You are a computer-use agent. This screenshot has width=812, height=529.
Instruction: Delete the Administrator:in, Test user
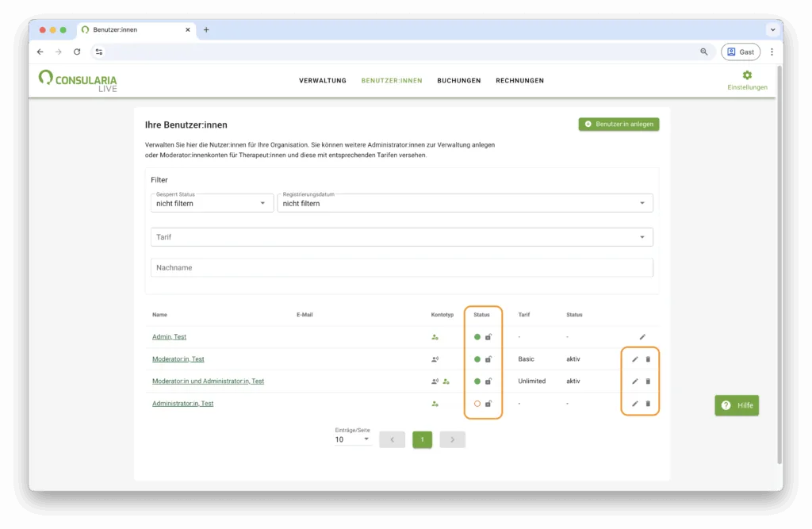pos(648,404)
